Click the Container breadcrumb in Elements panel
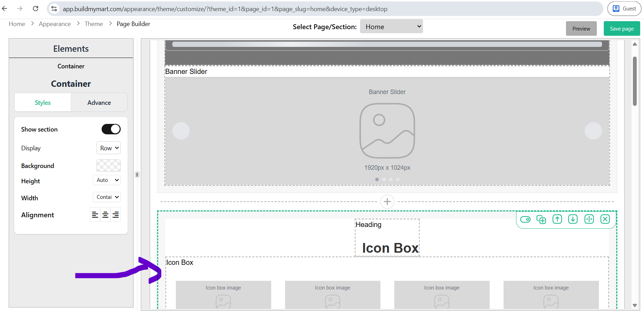 [71, 66]
